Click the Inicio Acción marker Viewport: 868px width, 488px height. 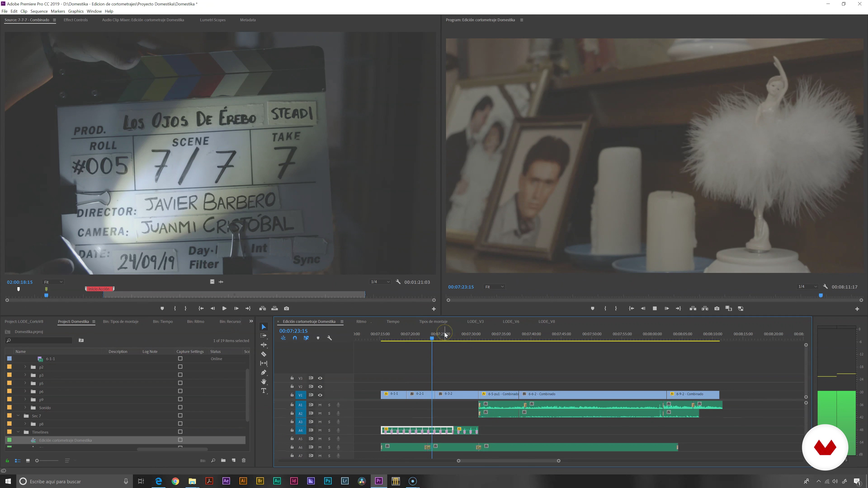[x=100, y=289]
